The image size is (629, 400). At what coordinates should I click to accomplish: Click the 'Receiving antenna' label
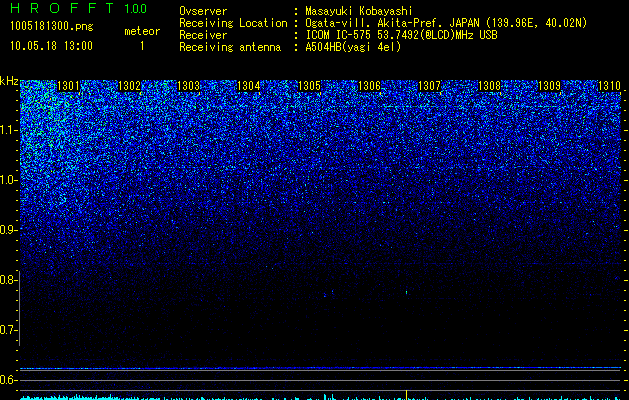230,47
